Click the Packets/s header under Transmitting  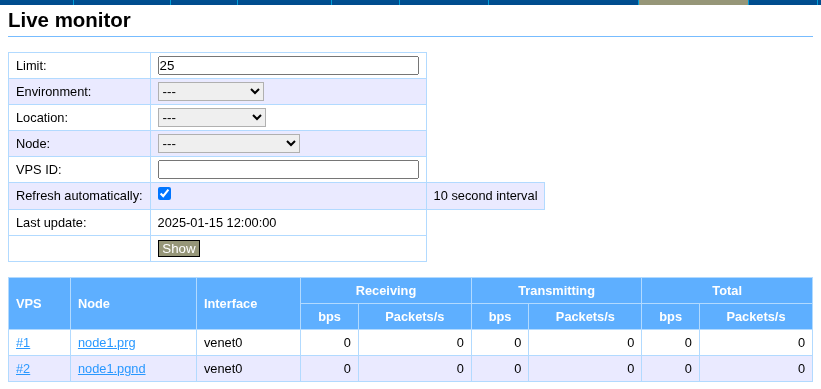(x=585, y=317)
